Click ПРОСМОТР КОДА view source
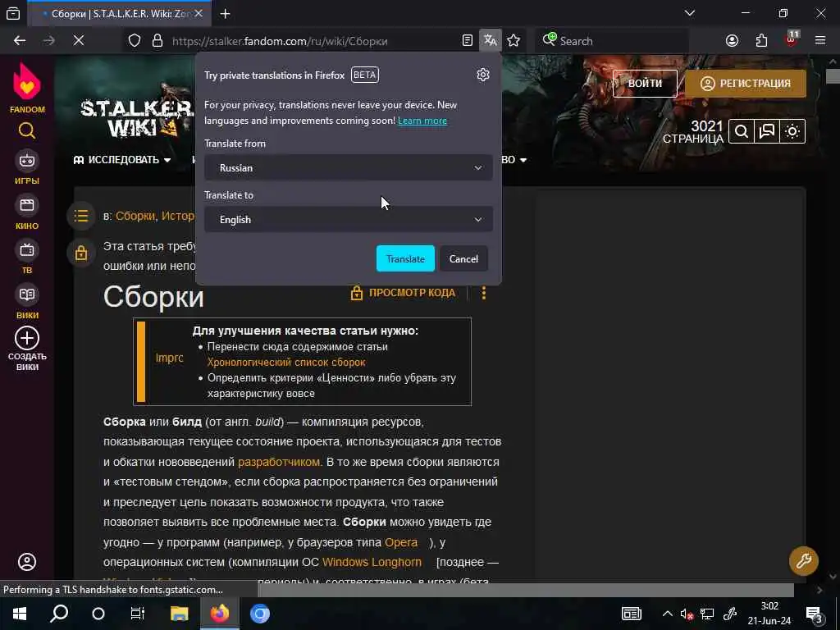Screen dimensions: 840x630 (x=403, y=293)
